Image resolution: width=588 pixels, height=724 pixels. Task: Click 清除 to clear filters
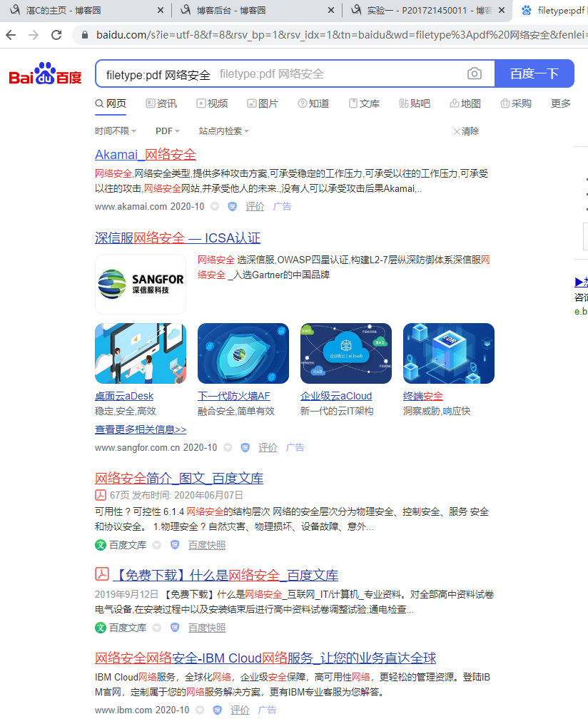pyautogui.click(x=466, y=131)
